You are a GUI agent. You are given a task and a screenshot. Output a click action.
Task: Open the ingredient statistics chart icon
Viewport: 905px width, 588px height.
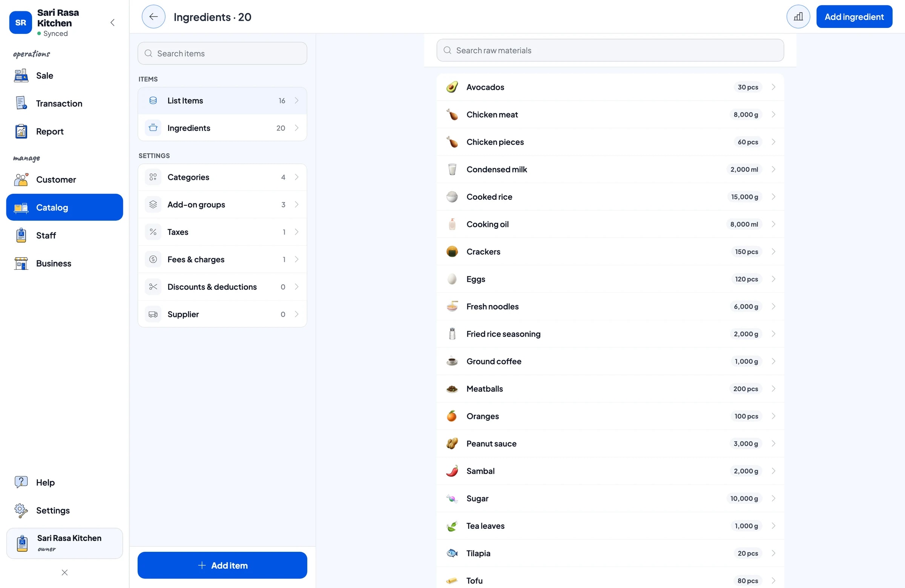798,17
